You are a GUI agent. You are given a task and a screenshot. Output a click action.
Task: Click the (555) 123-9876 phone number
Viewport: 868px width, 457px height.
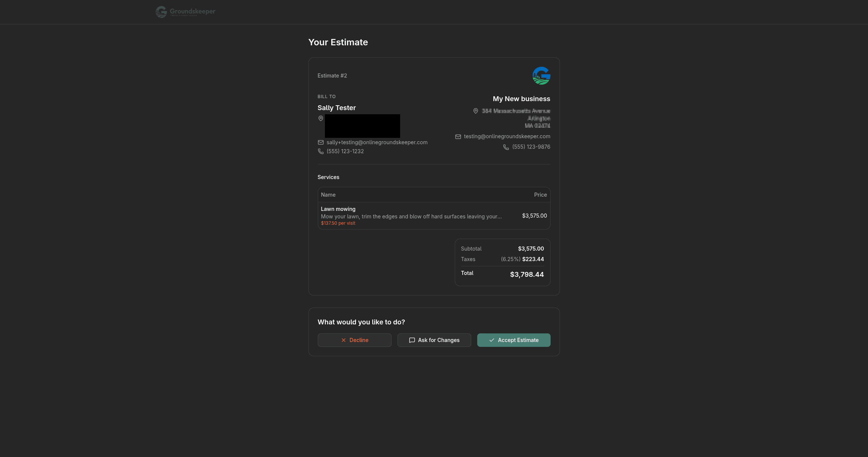(x=531, y=147)
